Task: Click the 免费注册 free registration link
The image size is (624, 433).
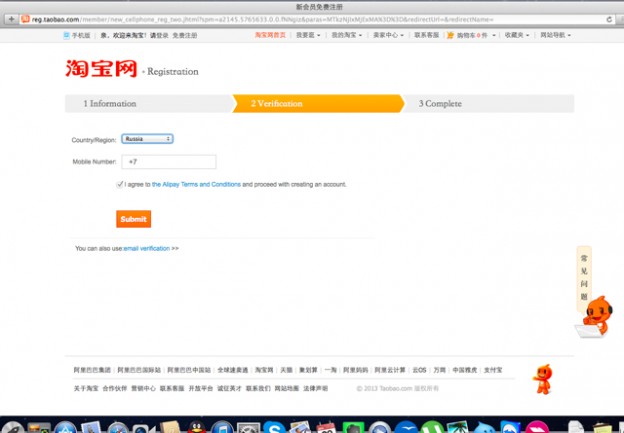Action: (185, 35)
